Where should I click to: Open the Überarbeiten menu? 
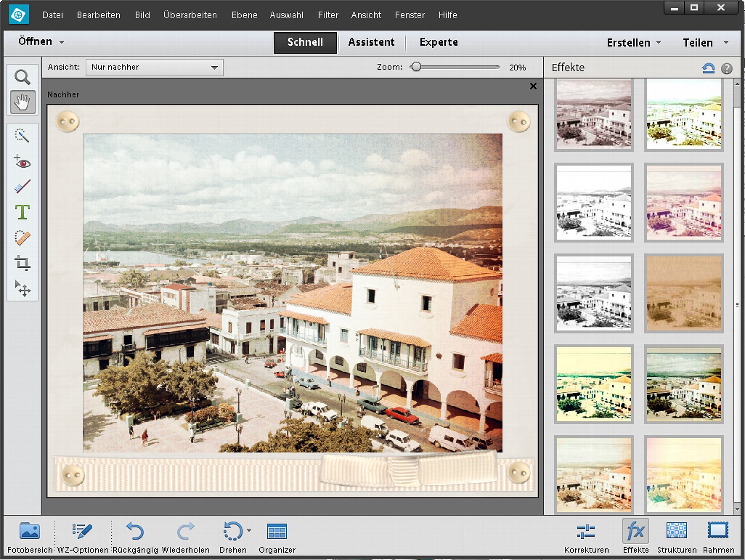[190, 15]
